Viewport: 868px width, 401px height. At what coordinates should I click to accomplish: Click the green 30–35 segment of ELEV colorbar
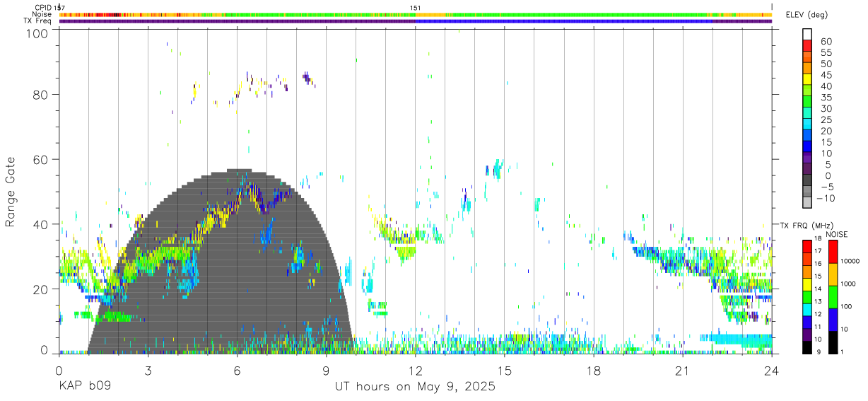pyautogui.click(x=807, y=103)
